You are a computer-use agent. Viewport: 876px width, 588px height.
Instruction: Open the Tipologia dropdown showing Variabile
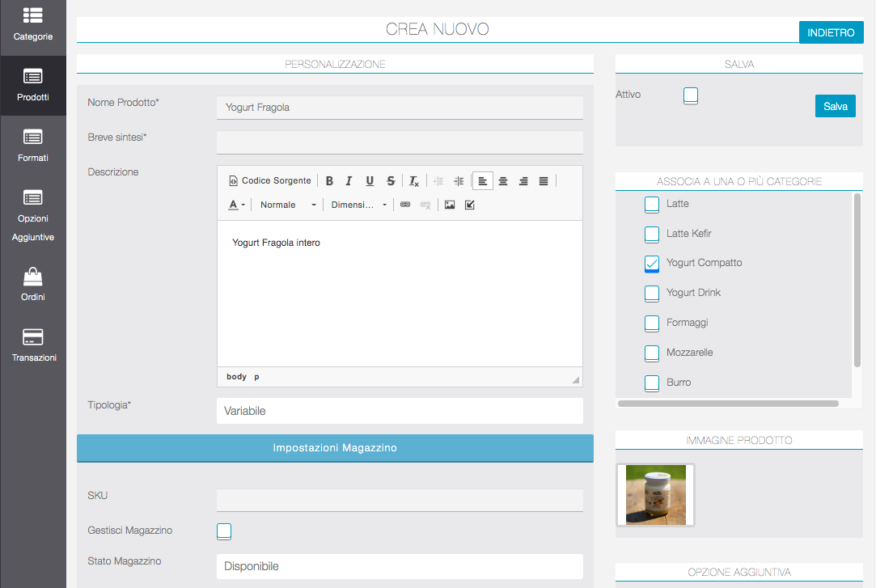[400, 411]
